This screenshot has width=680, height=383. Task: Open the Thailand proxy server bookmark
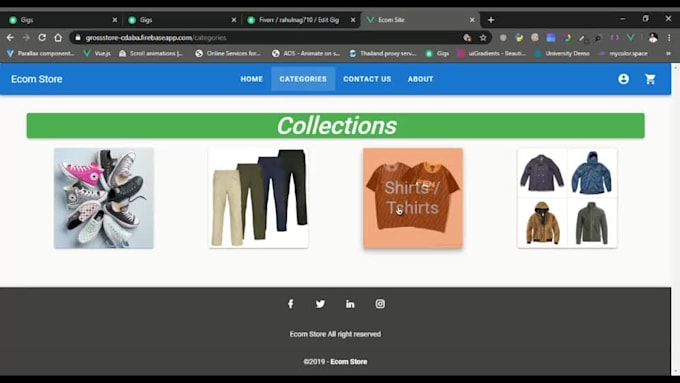pos(383,53)
